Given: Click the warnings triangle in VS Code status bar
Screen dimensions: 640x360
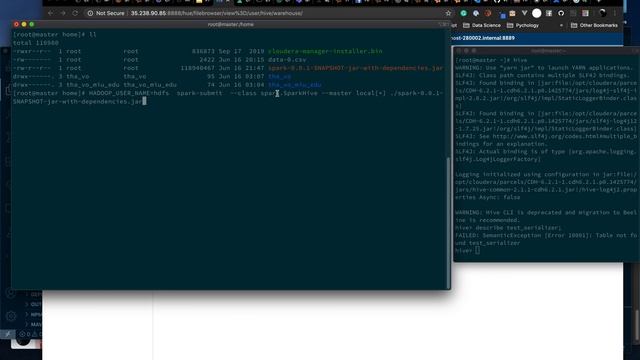Looking at the screenshot, I should 34,334.
